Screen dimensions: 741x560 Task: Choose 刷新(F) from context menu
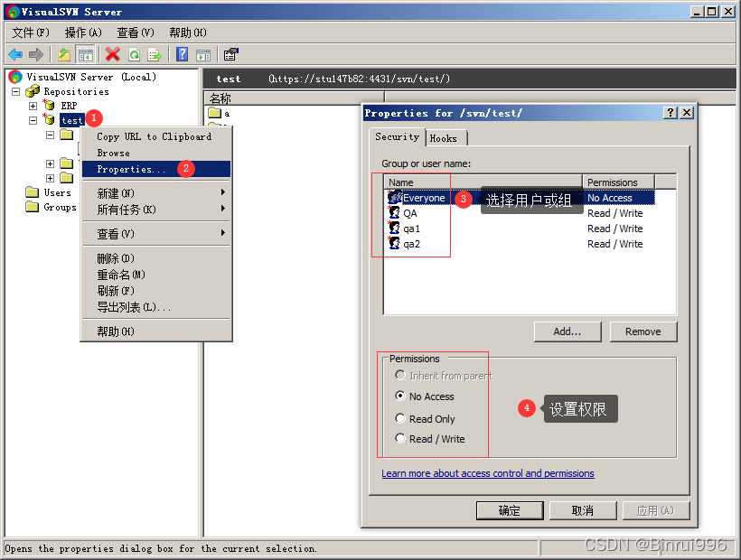[156, 291]
